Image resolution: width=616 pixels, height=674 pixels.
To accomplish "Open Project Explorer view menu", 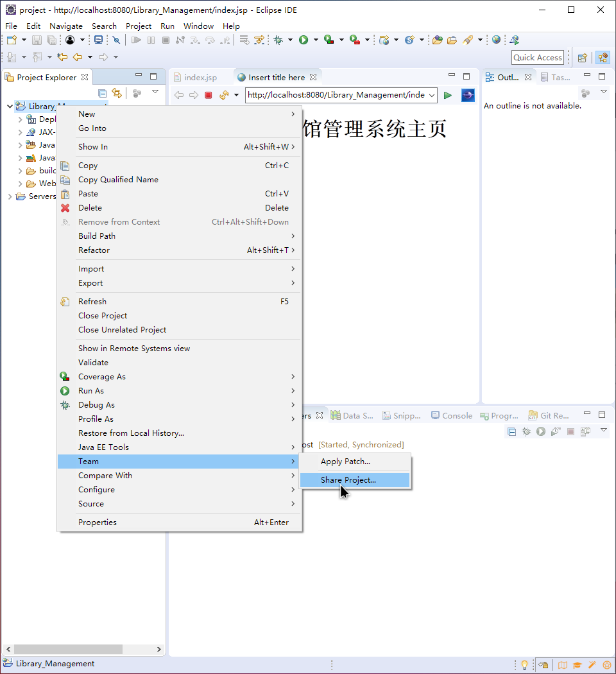I will pos(155,92).
